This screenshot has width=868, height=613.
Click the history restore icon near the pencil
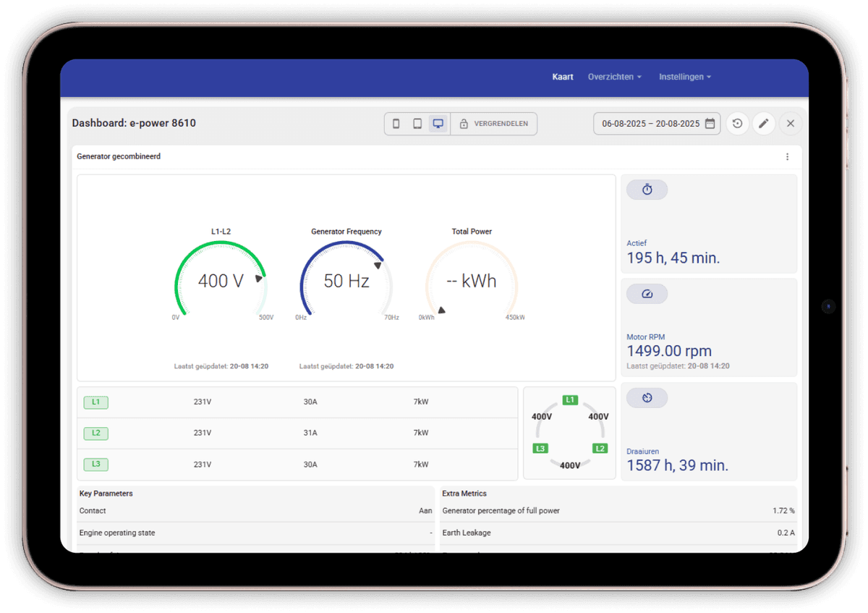click(x=737, y=123)
